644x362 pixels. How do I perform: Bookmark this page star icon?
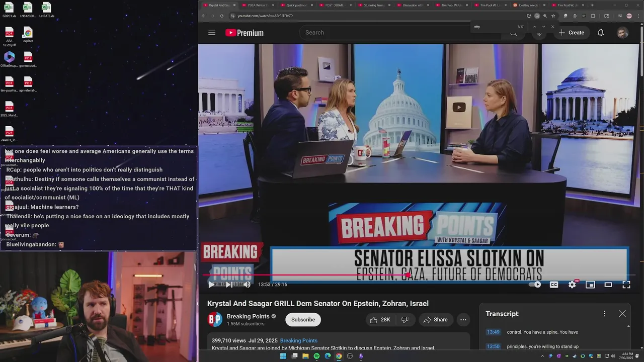tap(553, 16)
